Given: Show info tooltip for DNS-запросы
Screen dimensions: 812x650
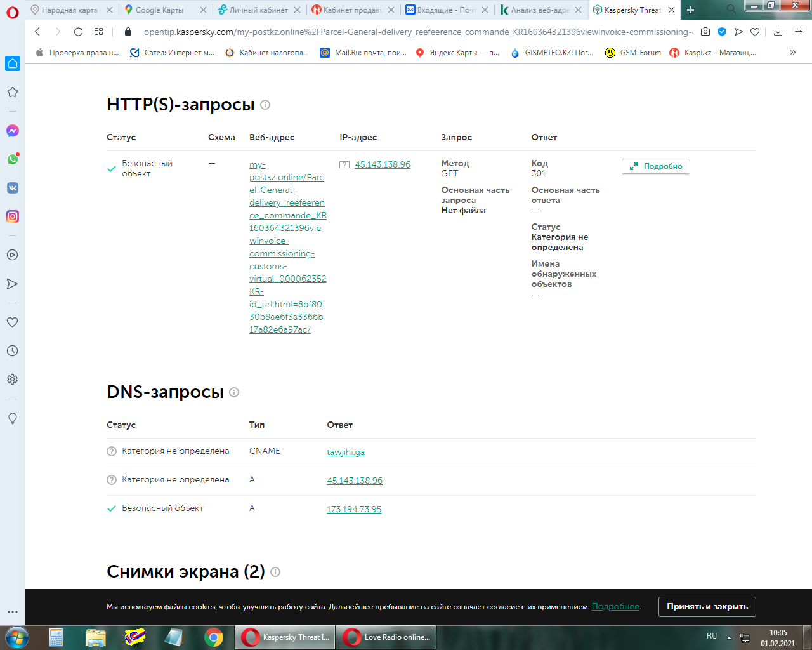Looking at the screenshot, I should pos(234,392).
